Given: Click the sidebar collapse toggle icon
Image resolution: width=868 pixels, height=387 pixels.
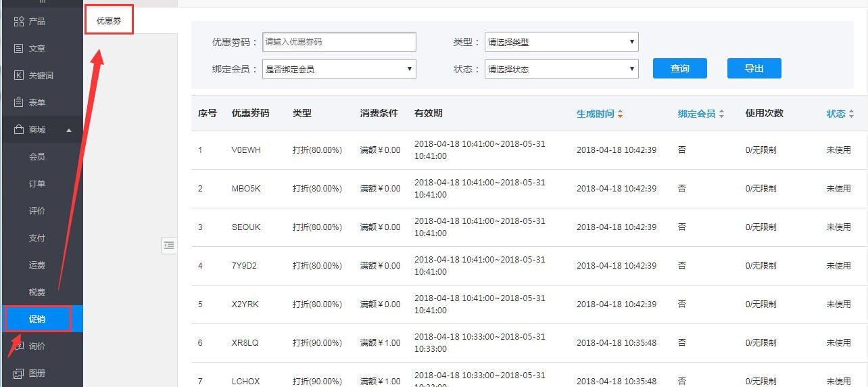Looking at the screenshot, I should click(x=169, y=246).
